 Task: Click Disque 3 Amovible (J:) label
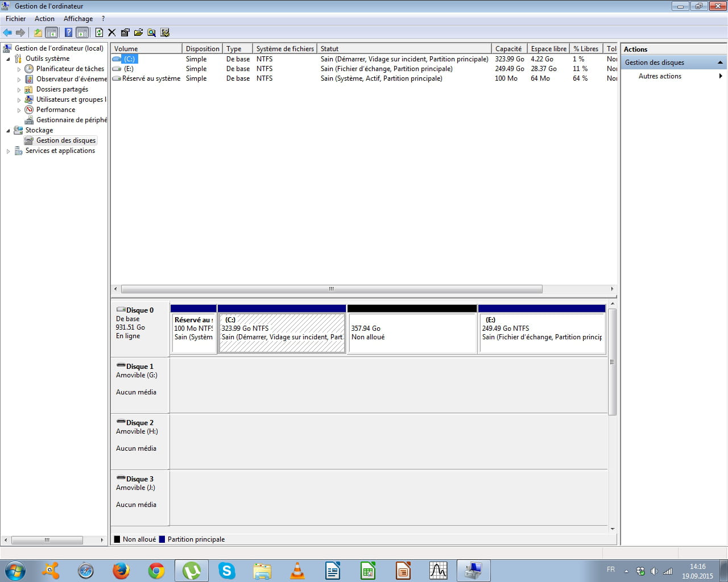140,497
